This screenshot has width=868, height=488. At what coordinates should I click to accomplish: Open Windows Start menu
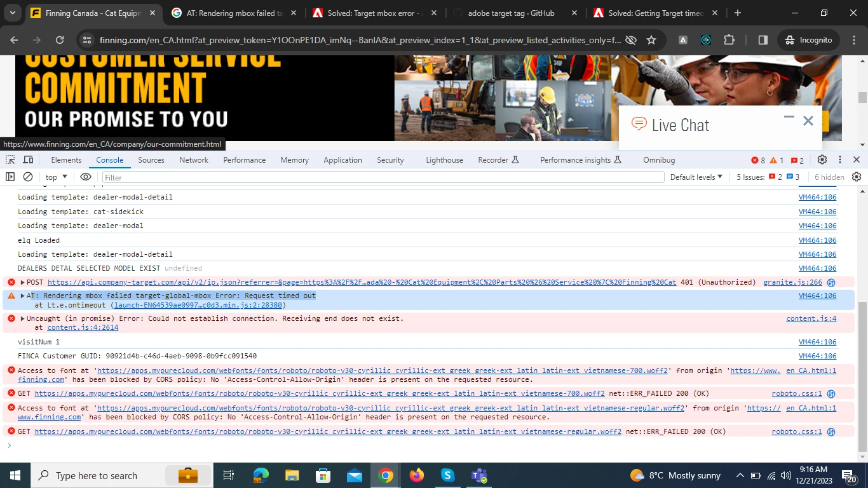pos(15,475)
